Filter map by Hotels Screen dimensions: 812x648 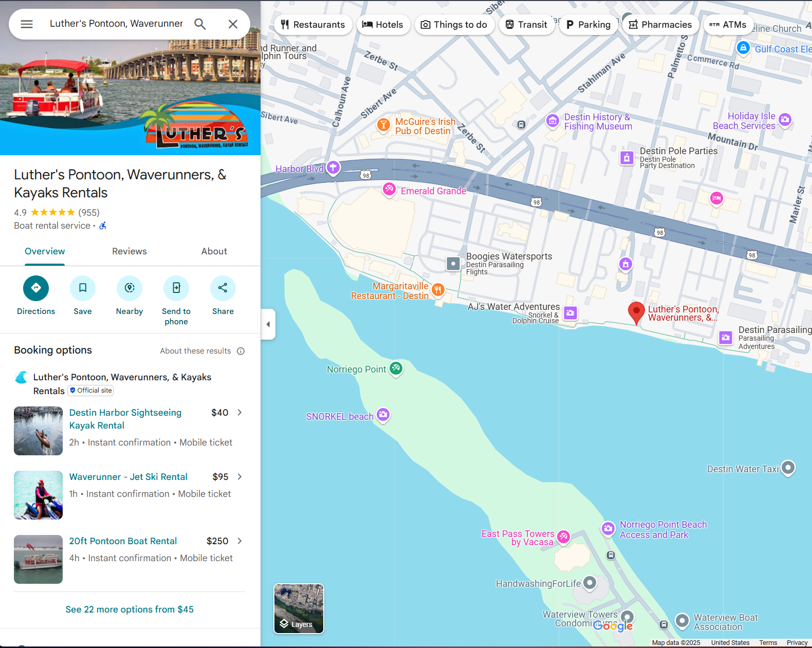383,25
